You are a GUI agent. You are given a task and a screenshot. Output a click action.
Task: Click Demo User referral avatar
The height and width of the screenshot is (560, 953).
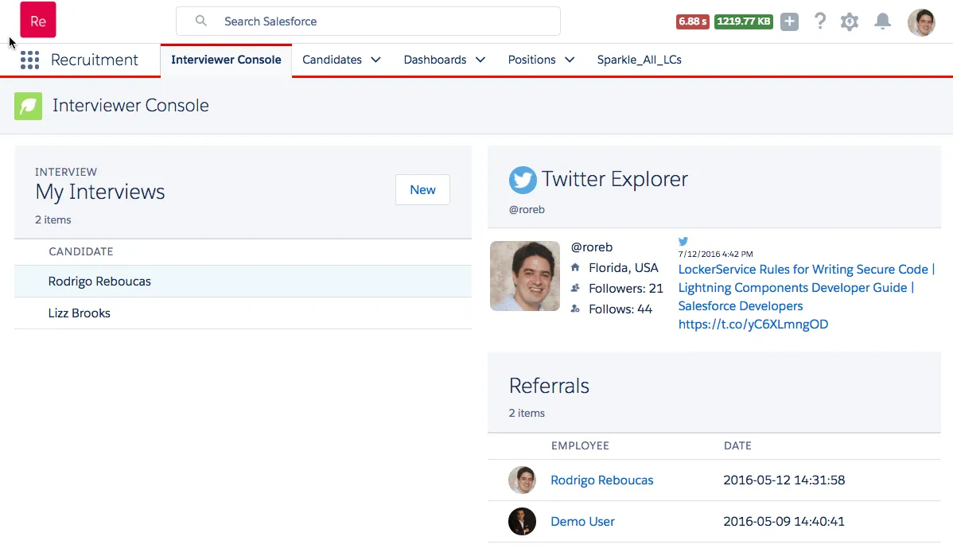(x=522, y=522)
